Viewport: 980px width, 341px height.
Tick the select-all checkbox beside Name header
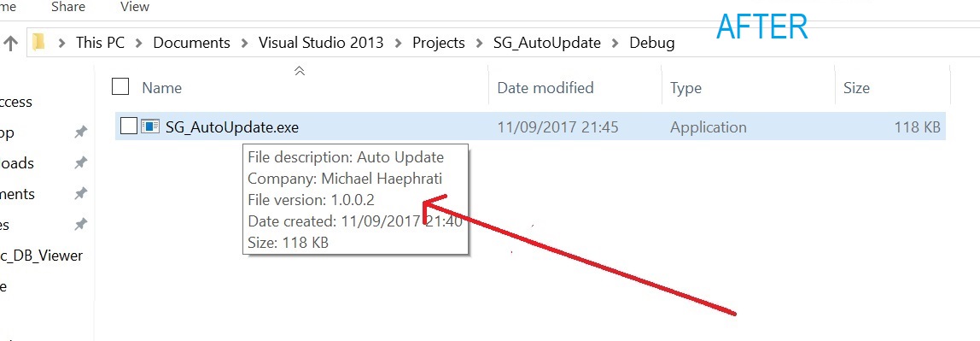120,86
